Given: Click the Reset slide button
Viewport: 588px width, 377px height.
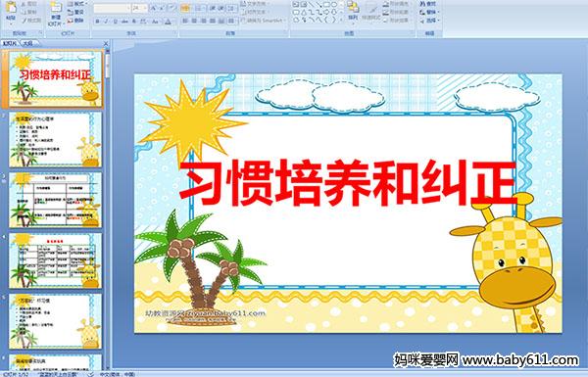Looking at the screenshot, I should 76,12.
